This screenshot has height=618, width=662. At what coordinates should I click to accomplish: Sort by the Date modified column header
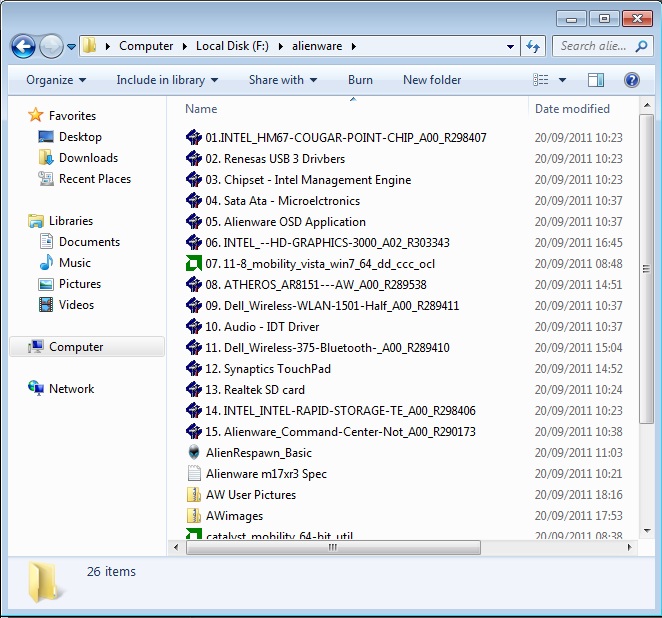pyautogui.click(x=572, y=109)
